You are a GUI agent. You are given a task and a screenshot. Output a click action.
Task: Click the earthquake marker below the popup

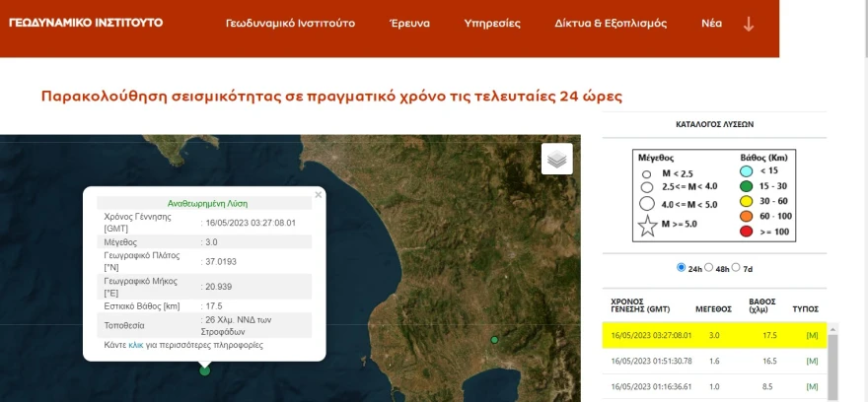point(205,370)
